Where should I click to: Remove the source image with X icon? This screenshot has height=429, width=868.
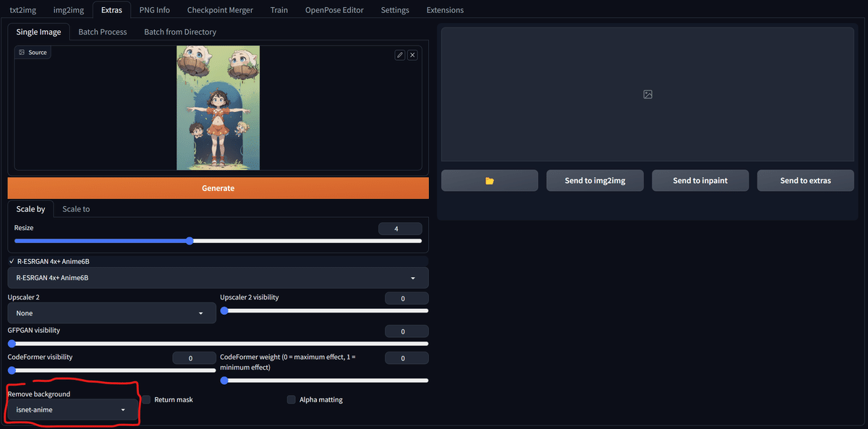[x=412, y=55]
